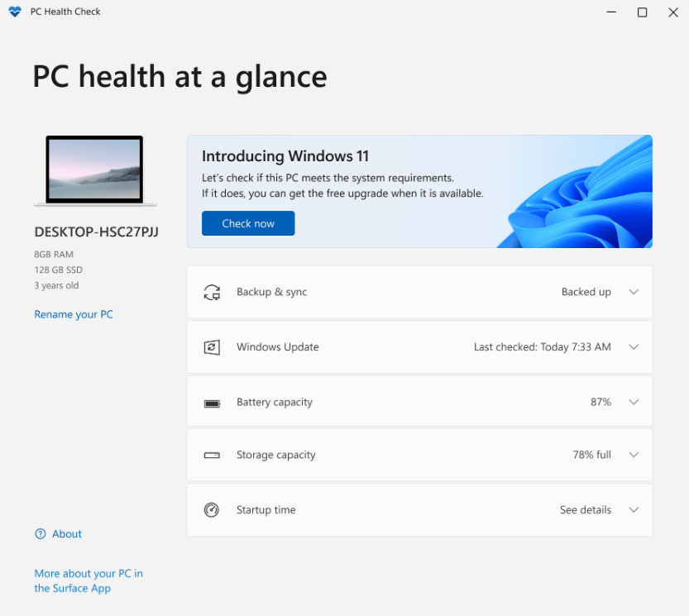Click the Introducing Windows 11 heading
This screenshot has width=689, height=616.
pos(285,156)
